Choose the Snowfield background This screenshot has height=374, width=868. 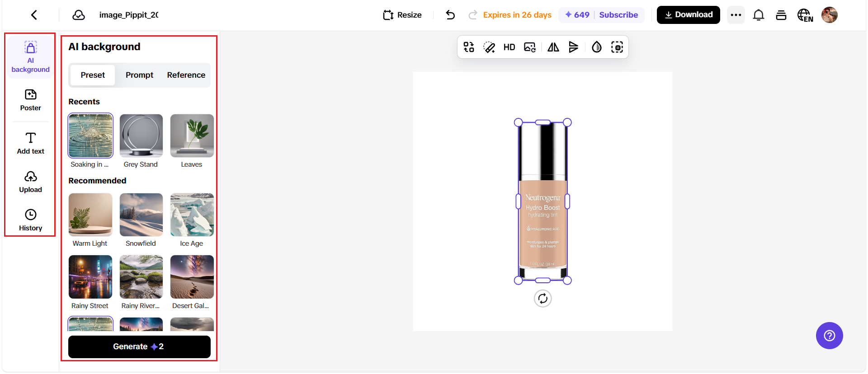tap(141, 215)
